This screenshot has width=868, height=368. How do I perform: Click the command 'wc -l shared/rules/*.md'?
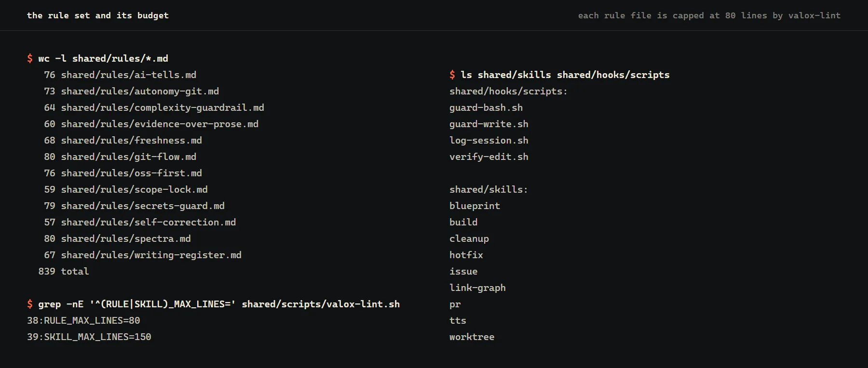[103, 58]
